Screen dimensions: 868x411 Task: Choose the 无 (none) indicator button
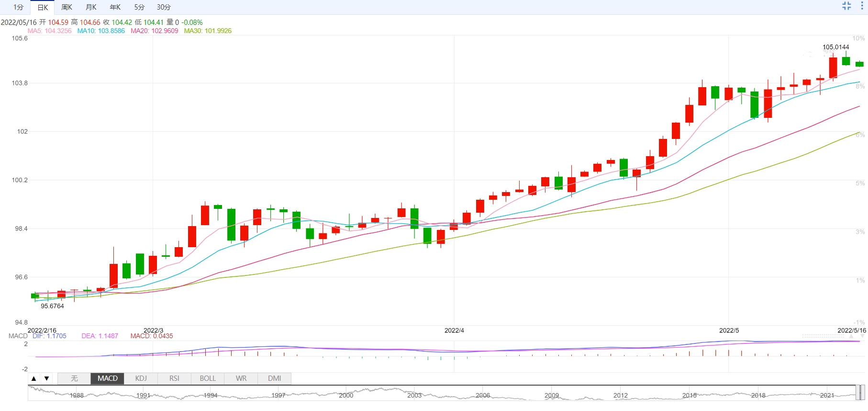74,378
